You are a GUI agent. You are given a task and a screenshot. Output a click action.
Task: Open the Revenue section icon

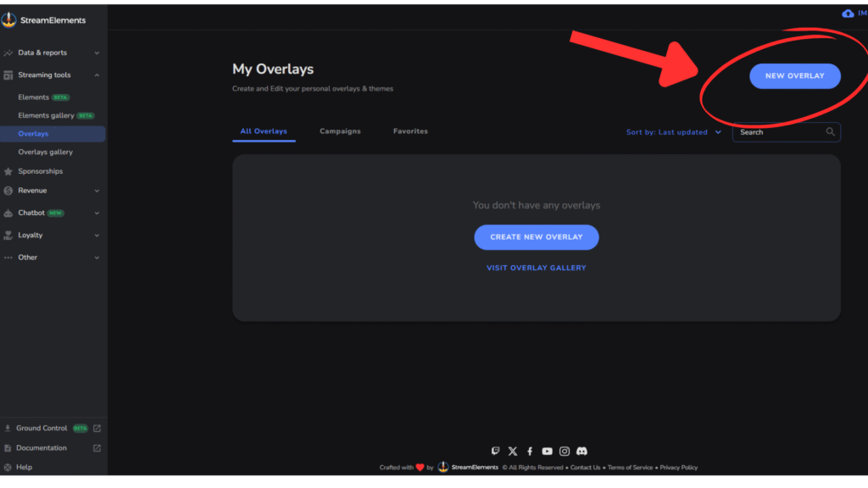point(8,190)
